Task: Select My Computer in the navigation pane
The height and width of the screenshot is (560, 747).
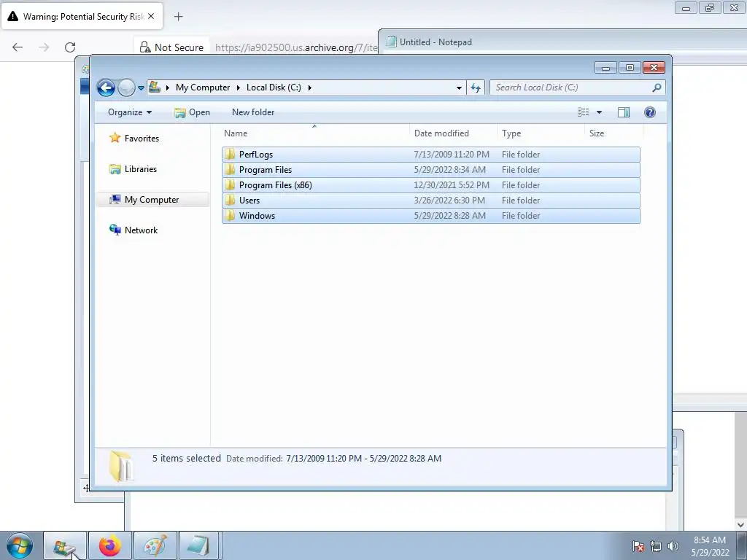Action: tap(152, 200)
